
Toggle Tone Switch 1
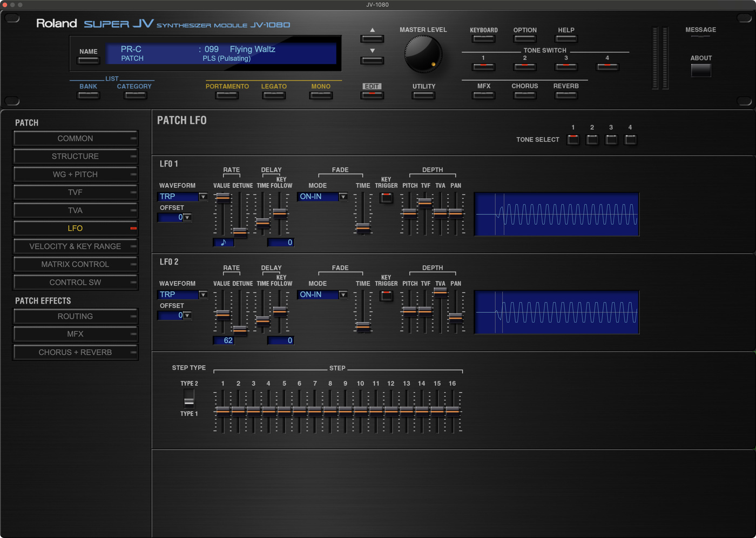click(x=483, y=67)
